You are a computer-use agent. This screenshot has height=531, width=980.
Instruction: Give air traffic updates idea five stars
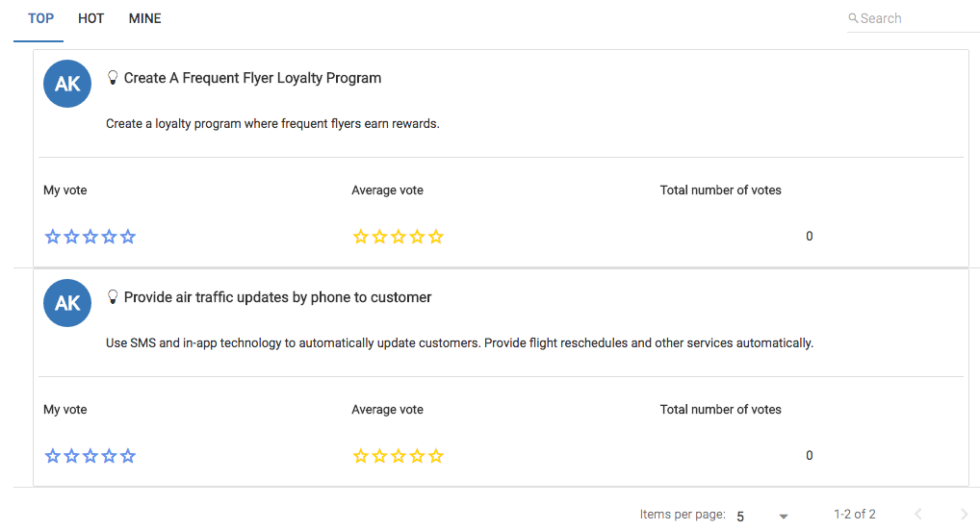point(128,456)
